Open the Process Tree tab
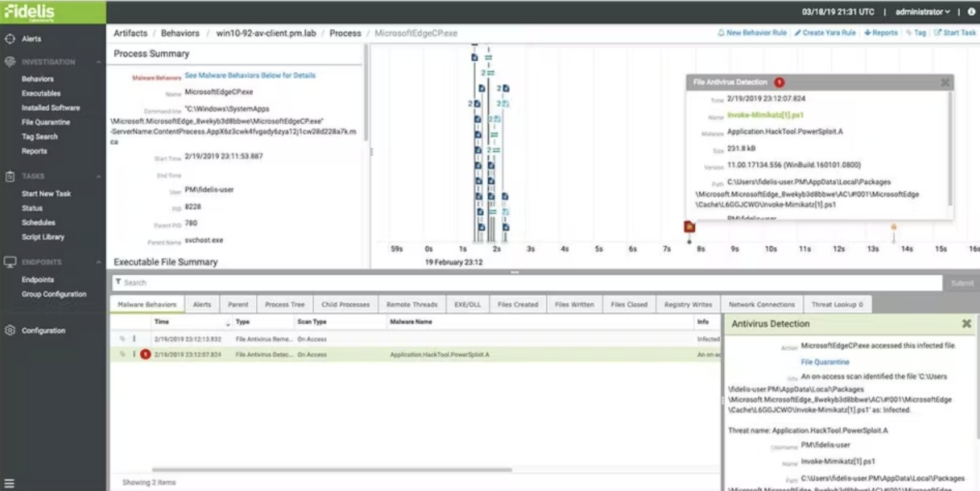 284,305
